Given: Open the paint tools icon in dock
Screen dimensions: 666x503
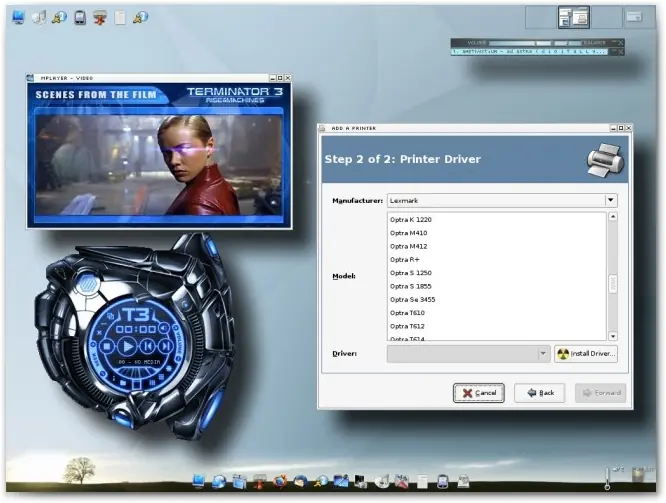Looking at the screenshot, I should [x=401, y=481].
